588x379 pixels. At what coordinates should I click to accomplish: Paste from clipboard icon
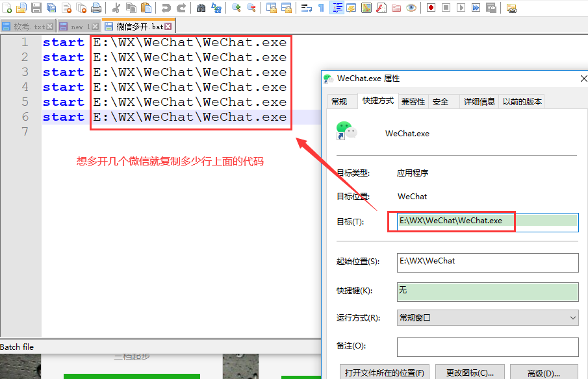click(146, 8)
